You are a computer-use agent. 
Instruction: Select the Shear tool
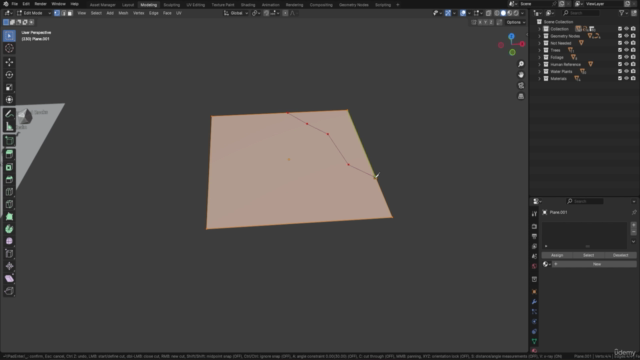[9, 278]
